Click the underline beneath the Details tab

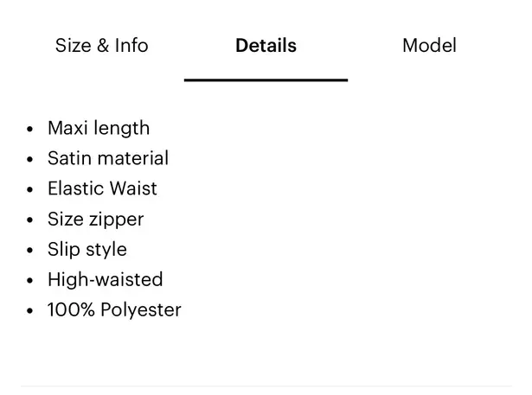click(266, 80)
